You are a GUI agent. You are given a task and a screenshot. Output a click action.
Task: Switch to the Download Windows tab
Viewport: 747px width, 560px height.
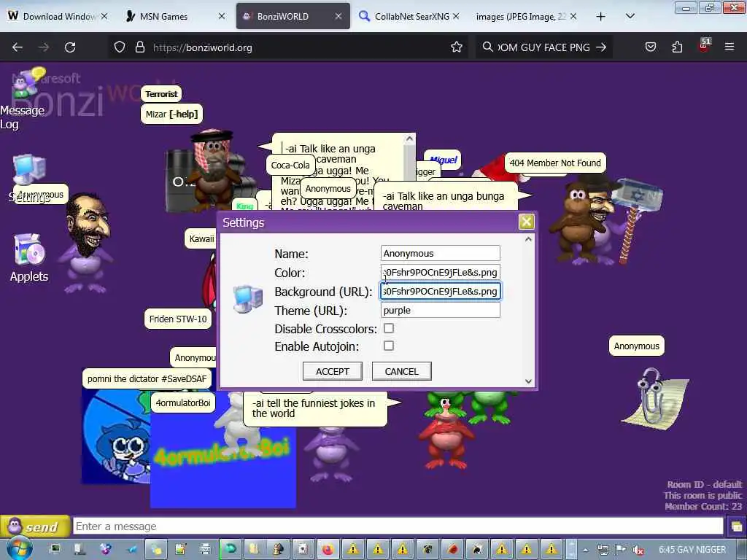click(58, 16)
